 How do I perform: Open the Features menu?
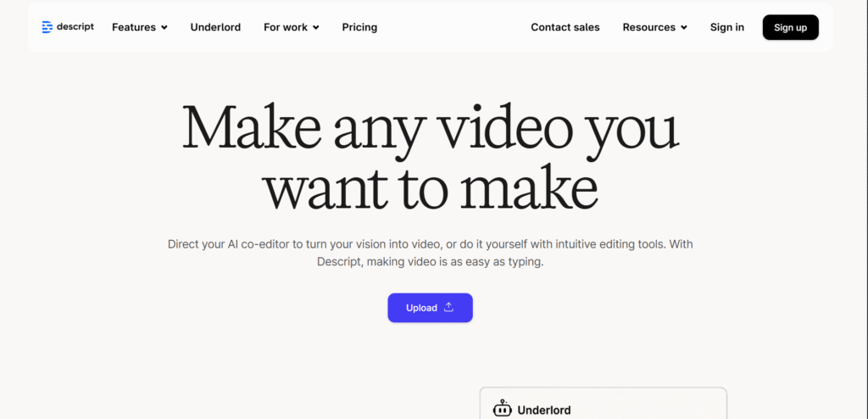point(134,27)
